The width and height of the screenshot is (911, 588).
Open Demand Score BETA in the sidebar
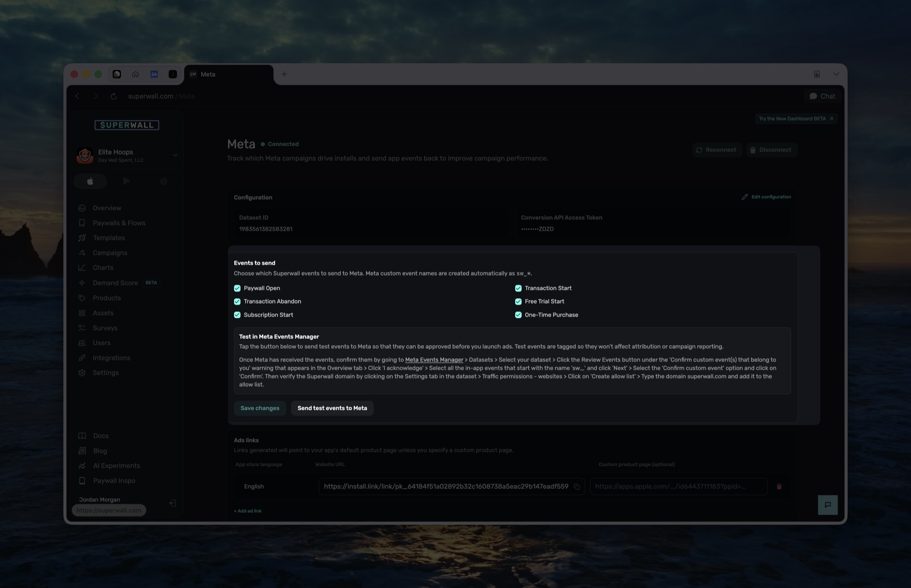point(118,283)
